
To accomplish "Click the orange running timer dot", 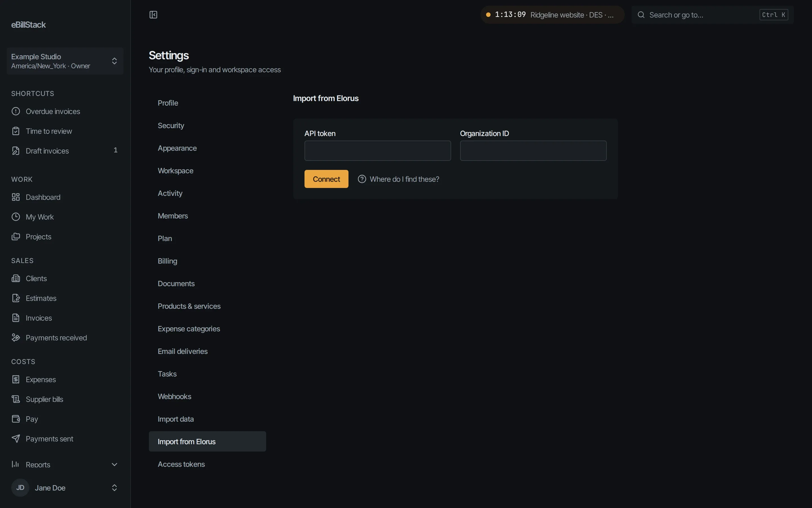I will click(488, 15).
